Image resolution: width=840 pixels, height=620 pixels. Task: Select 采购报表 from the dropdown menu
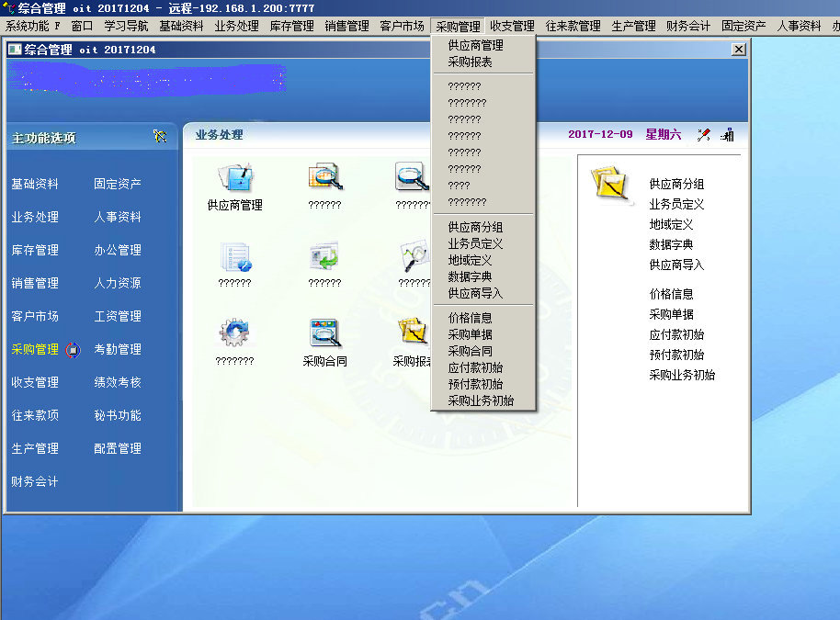click(470, 62)
